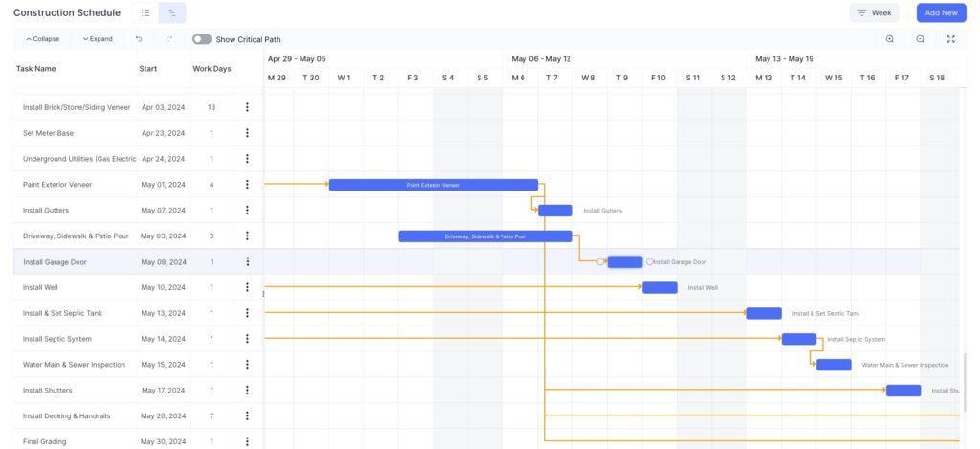Switch to the Gantt view icon
The width and height of the screenshot is (980, 449).
pos(172,13)
